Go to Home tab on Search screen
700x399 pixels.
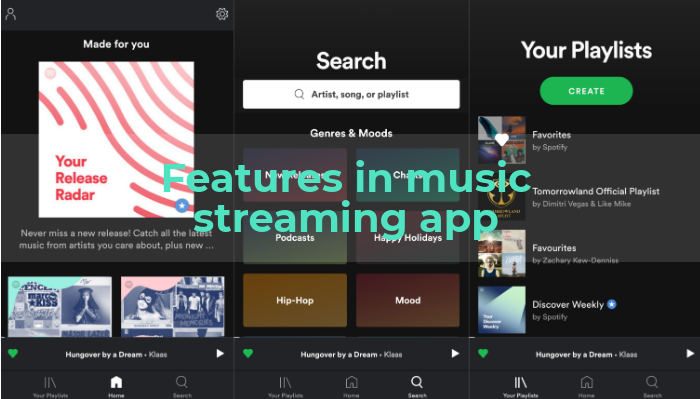point(351,387)
